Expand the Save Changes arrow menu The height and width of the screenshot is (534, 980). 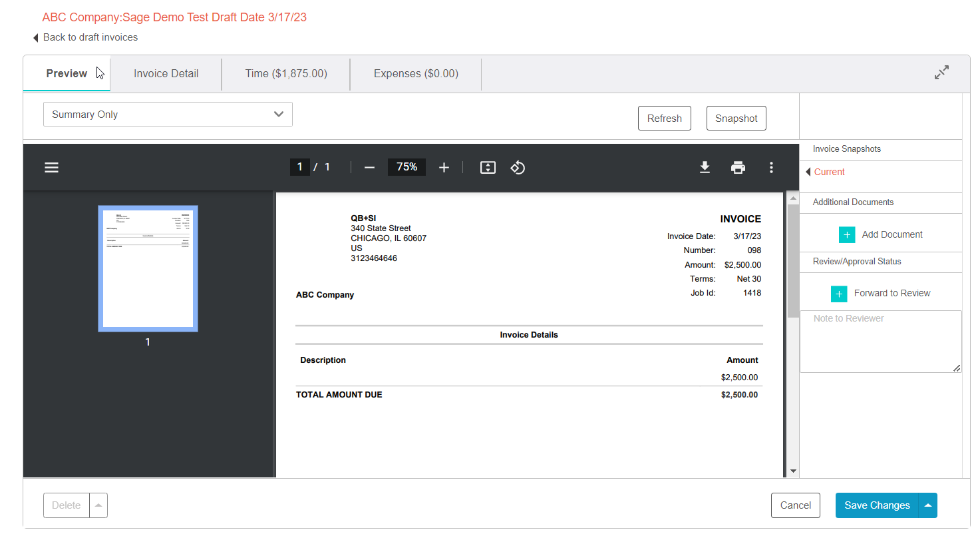[927, 505]
